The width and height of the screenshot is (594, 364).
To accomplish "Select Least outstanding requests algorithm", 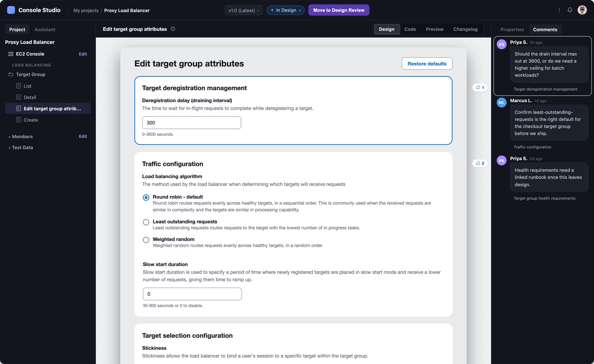I will point(146,222).
